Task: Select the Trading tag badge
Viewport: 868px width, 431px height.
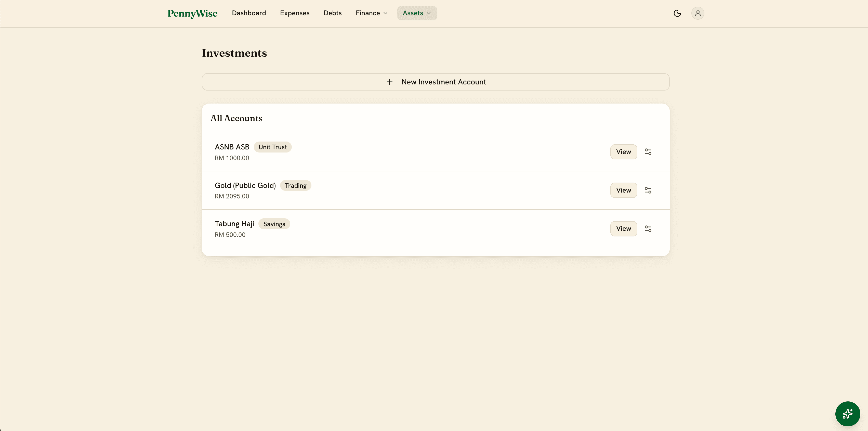Action: [x=296, y=185]
